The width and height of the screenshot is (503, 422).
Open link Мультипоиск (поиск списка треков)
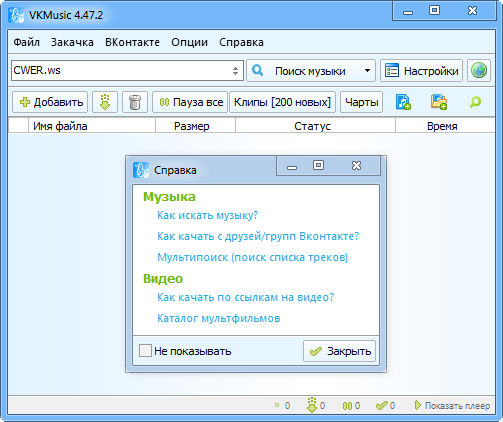click(x=252, y=257)
